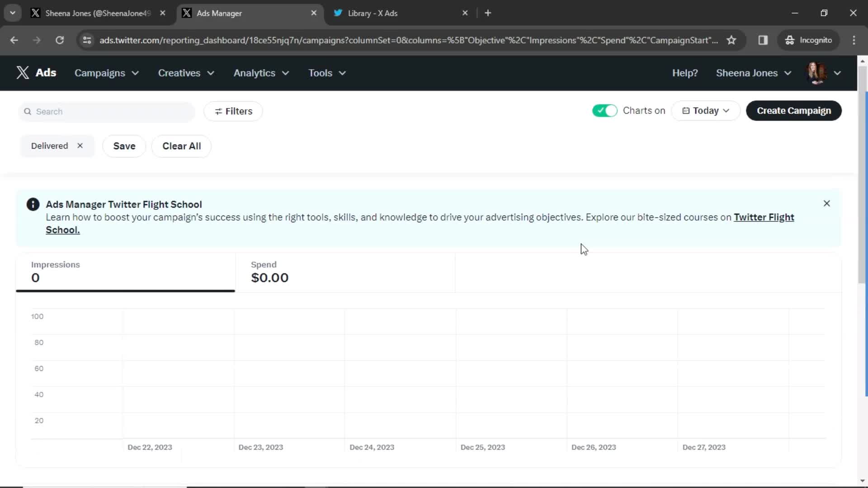The height and width of the screenshot is (488, 868).
Task: Open the Chrome three-dot menu
Action: click(x=854, y=40)
